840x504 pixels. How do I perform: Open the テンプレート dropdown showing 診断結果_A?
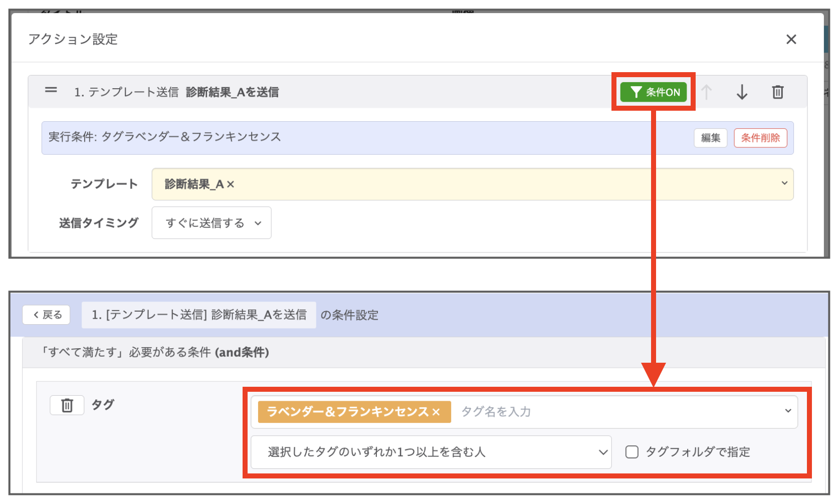click(x=472, y=184)
